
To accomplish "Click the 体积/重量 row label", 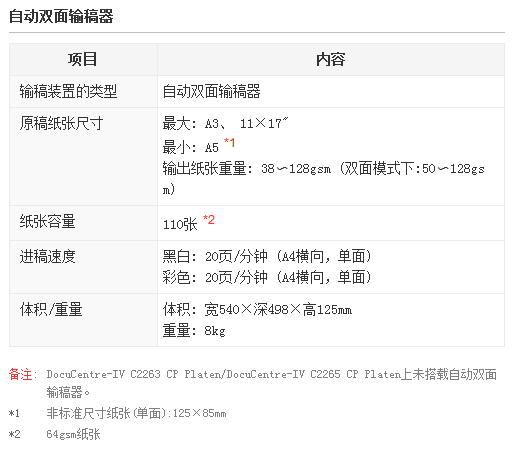I will click(x=51, y=309).
